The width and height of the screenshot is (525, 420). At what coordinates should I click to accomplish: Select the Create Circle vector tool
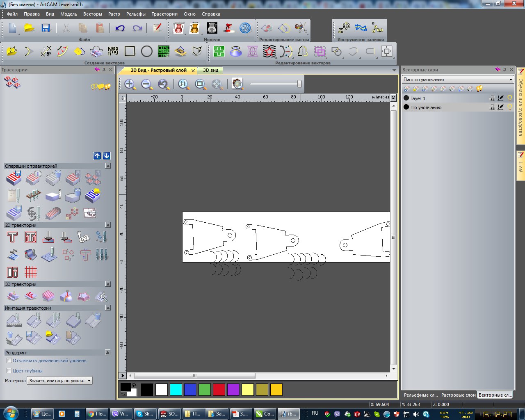tap(146, 51)
